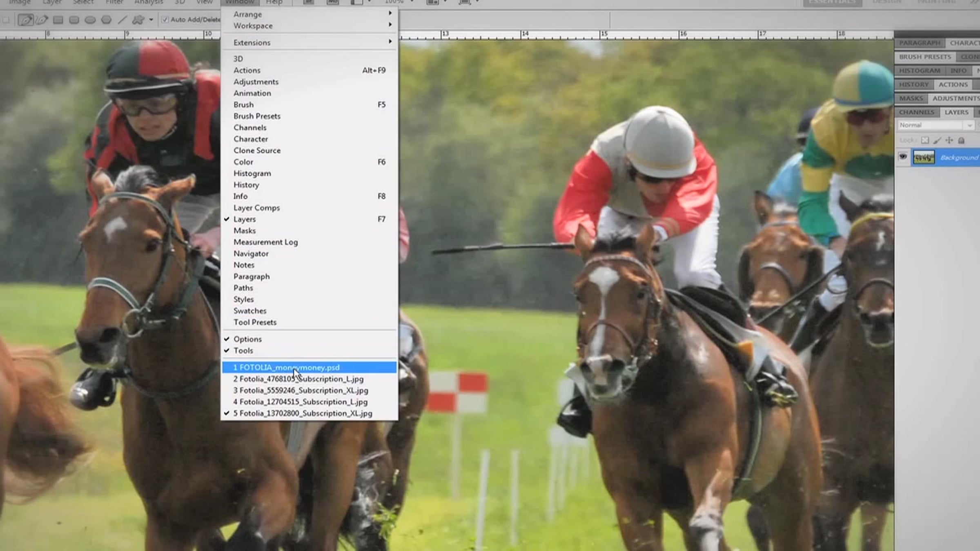Switch to the Channels panel tab

point(916,112)
